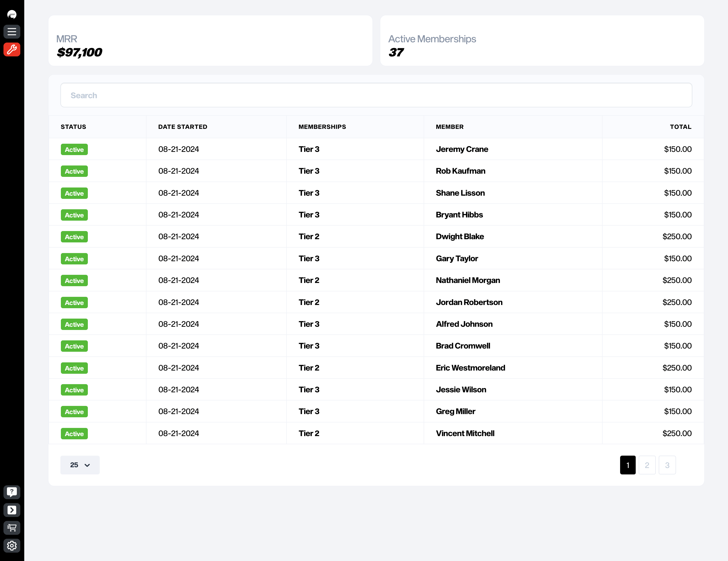Open member Dwight Blake
This screenshot has width=728, height=561.
[x=460, y=236]
